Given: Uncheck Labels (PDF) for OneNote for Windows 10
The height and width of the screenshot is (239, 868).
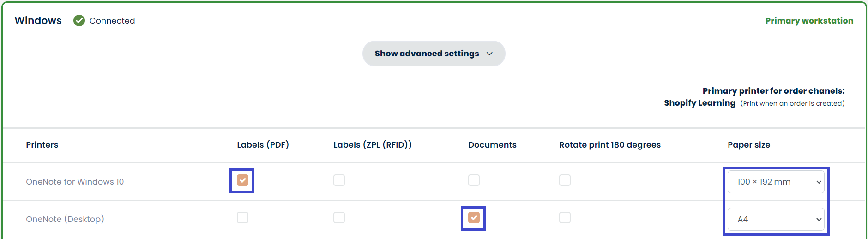Looking at the screenshot, I should click(242, 180).
